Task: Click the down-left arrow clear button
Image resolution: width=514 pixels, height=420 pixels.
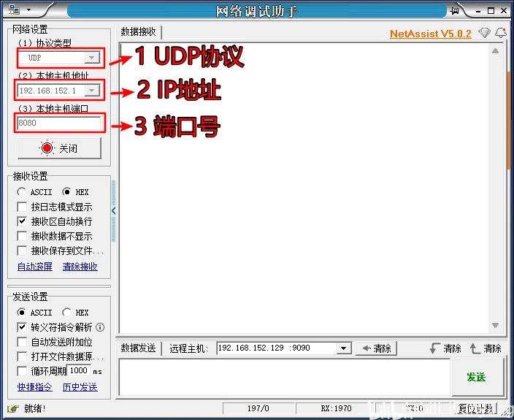Action: coord(445,348)
